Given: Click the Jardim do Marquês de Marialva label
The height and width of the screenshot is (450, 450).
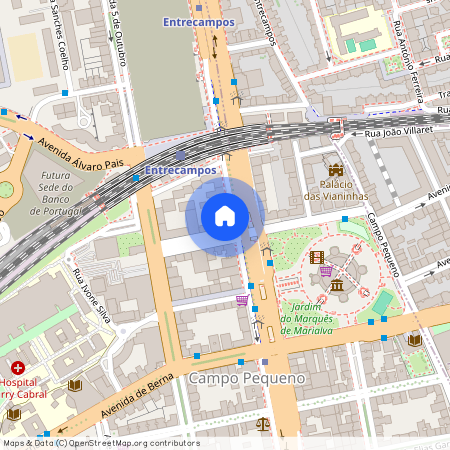Looking at the screenshot, I should tap(307, 319).
